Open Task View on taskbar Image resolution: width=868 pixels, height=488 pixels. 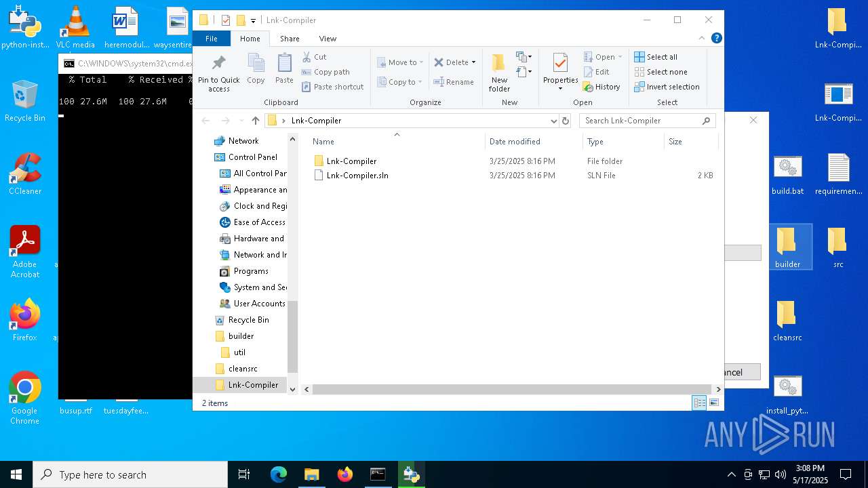(x=244, y=474)
